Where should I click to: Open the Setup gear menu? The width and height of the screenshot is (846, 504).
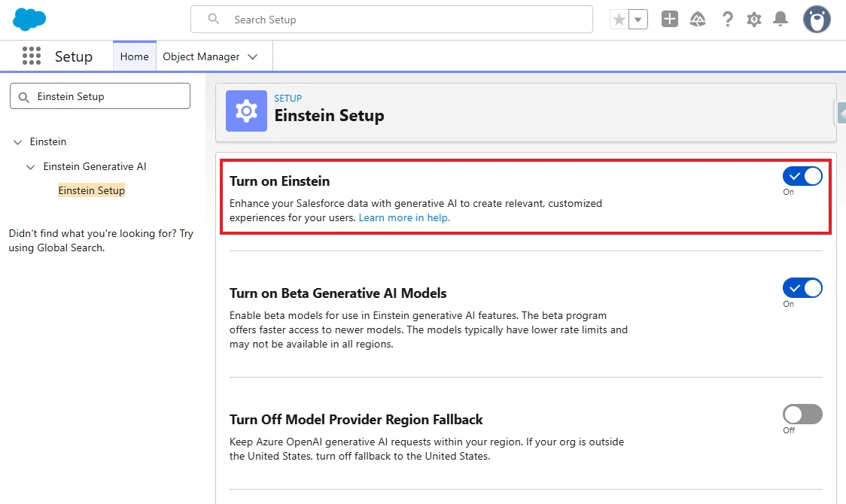(x=753, y=20)
